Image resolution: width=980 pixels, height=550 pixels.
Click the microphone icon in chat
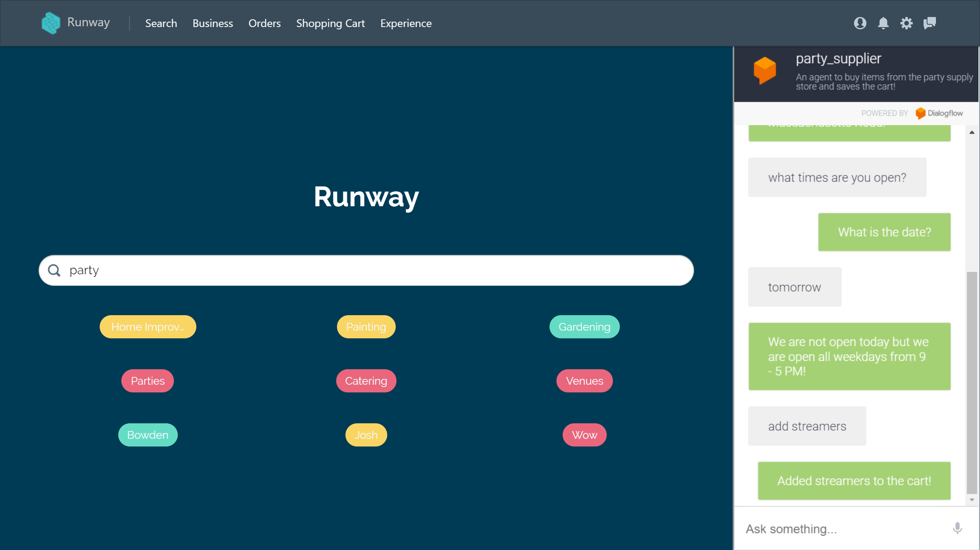(x=957, y=528)
